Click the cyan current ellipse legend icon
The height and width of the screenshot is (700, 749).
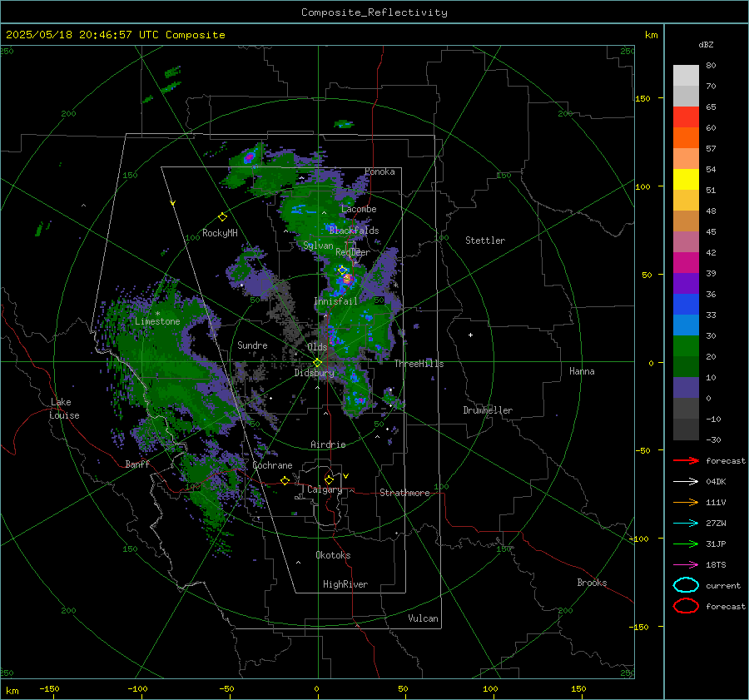click(686, 585)
